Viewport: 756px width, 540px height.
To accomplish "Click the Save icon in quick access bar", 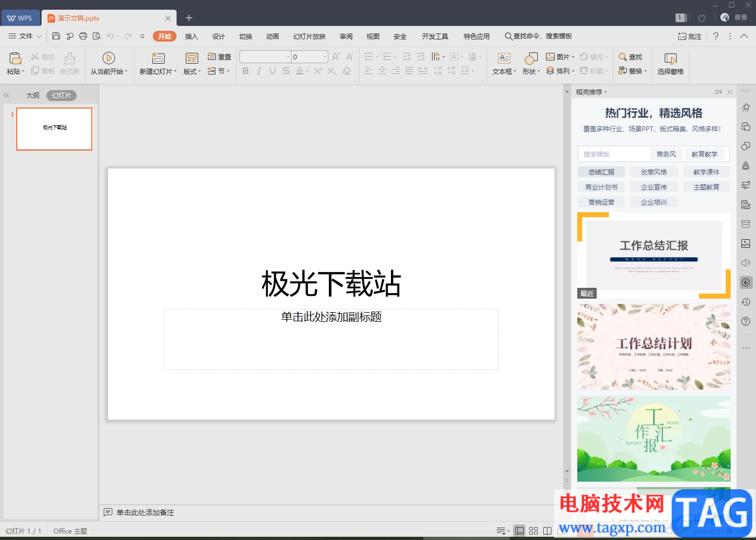I will coord(56,36).
